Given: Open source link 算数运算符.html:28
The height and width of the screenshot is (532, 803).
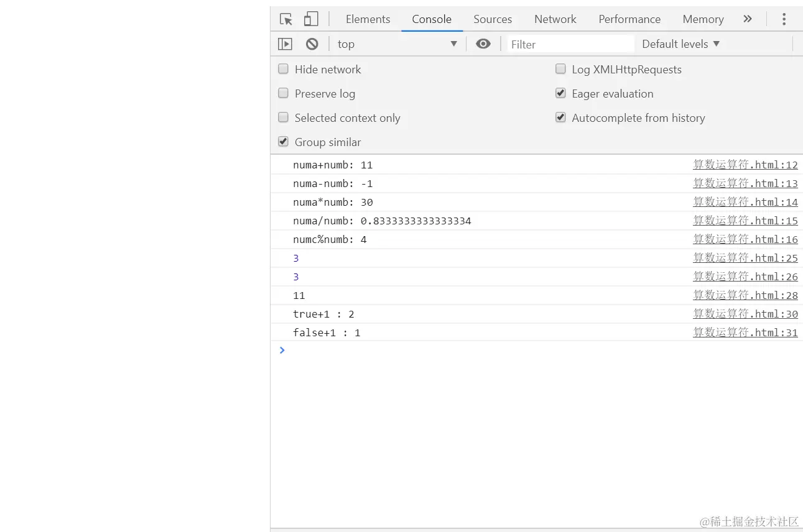Looking at the screenshot, I should (745, 295).
